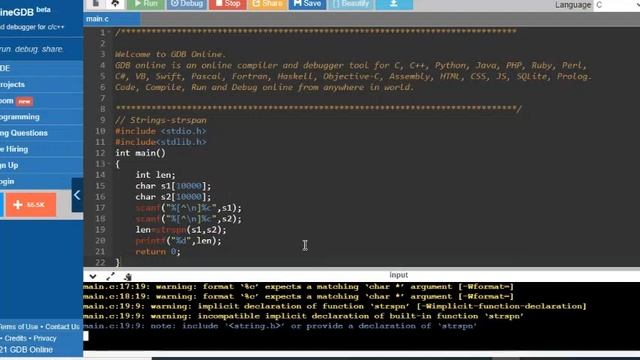Open the Credits link
Screen dimensions: 640x360
(x=16, y=338)
